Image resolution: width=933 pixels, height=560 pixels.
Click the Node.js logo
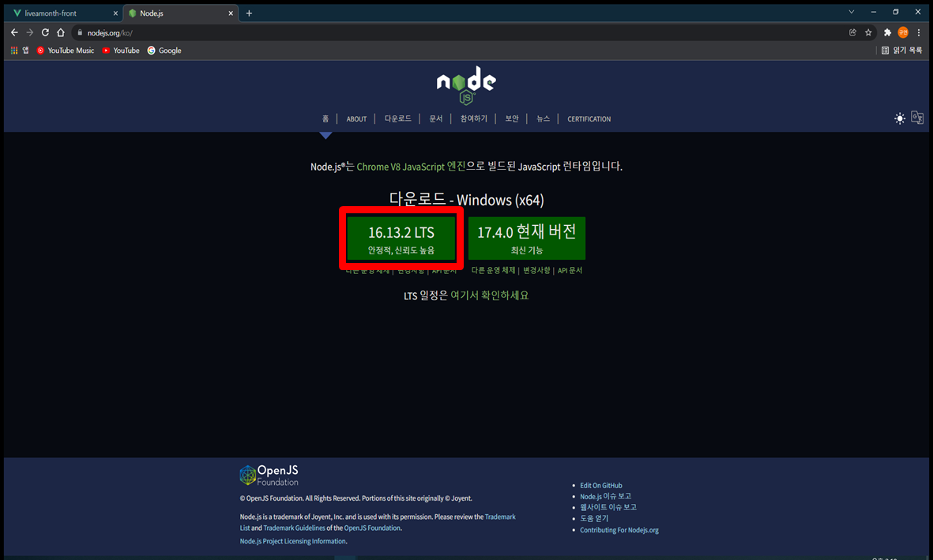(x=466, y=85)
